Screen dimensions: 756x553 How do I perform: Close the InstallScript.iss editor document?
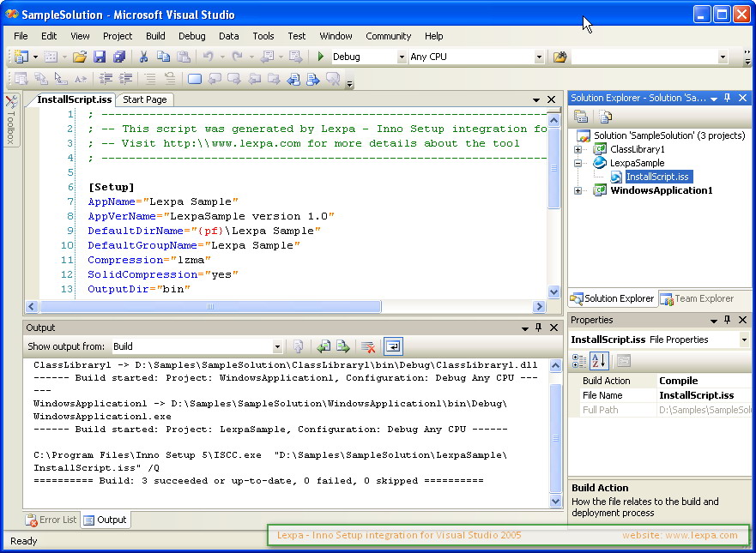[x=551, y=99]
